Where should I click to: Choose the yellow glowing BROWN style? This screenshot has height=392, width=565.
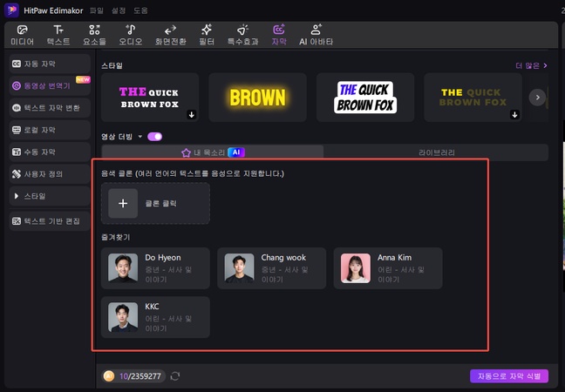[x=257, y=98]
